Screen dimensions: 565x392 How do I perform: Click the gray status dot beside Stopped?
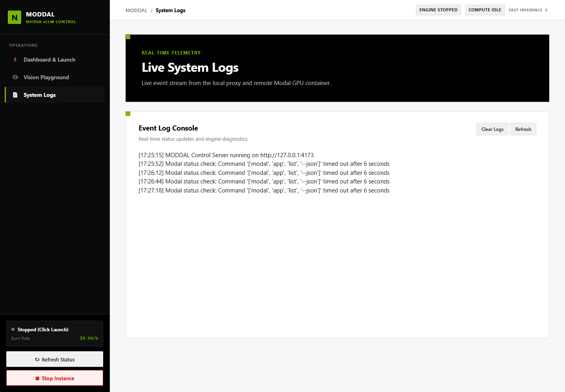coord(13,329)
